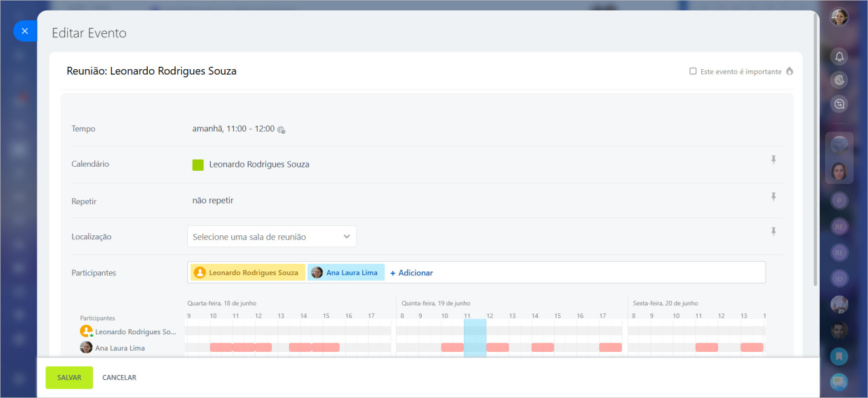Click the 'Sexta-feira, 20 de junho' planner header

pyautogui.click(x=665, y=303)
